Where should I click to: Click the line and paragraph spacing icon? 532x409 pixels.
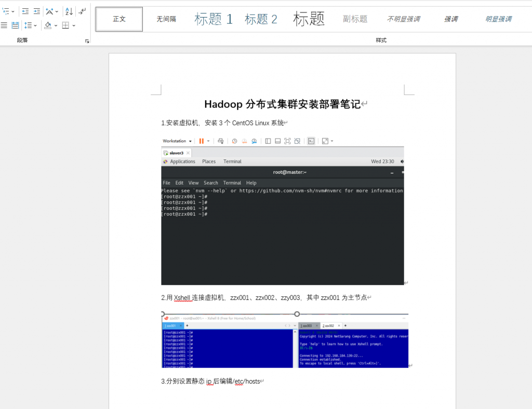(28, 25)
